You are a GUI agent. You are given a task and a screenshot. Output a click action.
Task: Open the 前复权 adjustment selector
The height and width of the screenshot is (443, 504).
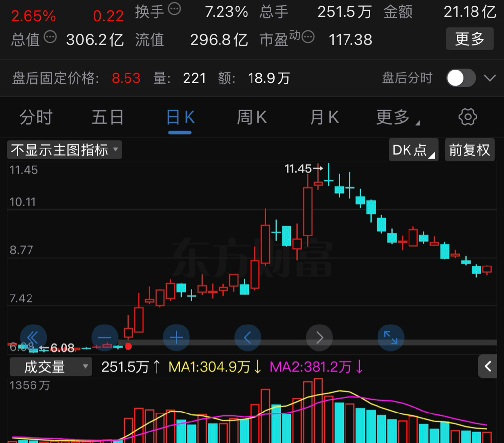pyautogui.click(x=470, y=149)
